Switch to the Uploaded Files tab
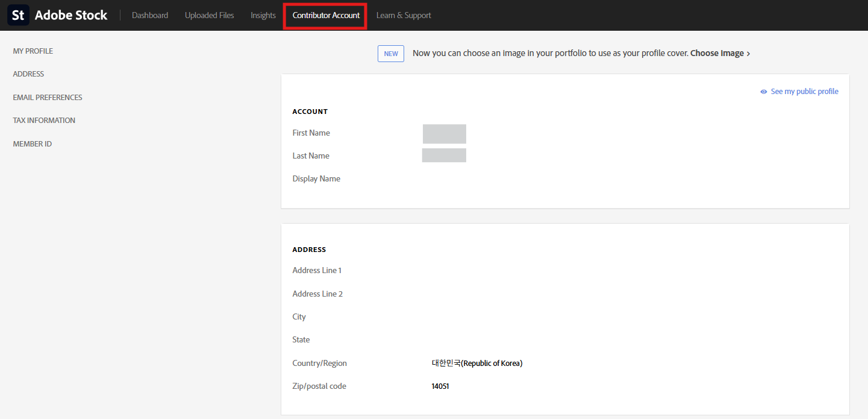Screen dimensions: 868x419 (210, 15)
